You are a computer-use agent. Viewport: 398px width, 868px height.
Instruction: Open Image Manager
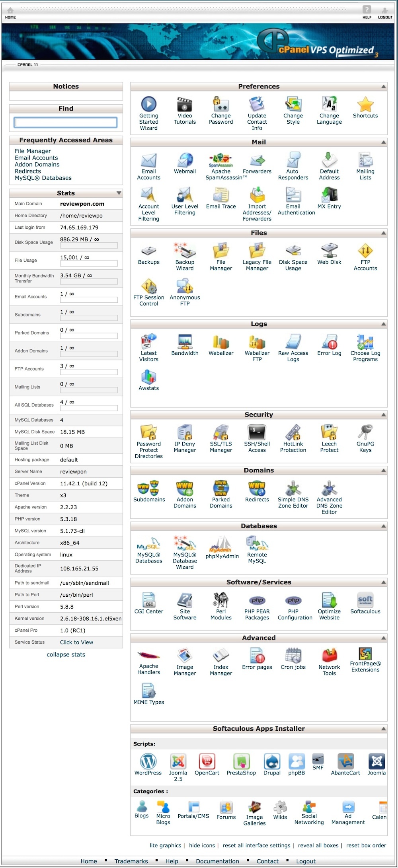click(x=185, y=656)
